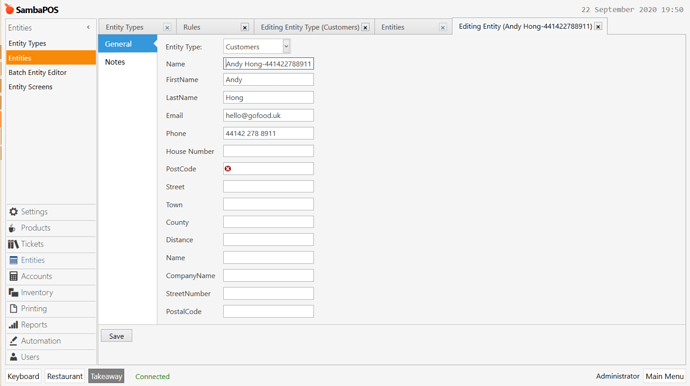Focus the Name field with Andy Hong
Viewport: 690px width, 386px height.
268,64
